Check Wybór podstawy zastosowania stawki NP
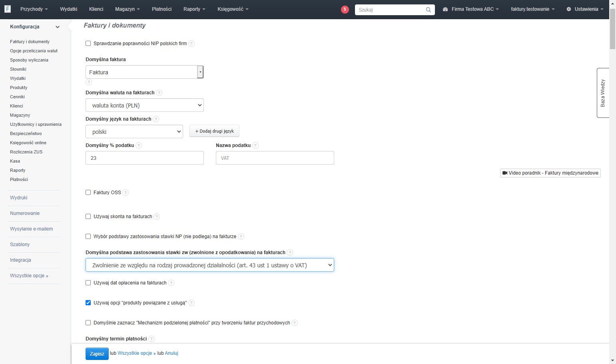The height and width of the screenshot is (364, 616). [88, 237]
